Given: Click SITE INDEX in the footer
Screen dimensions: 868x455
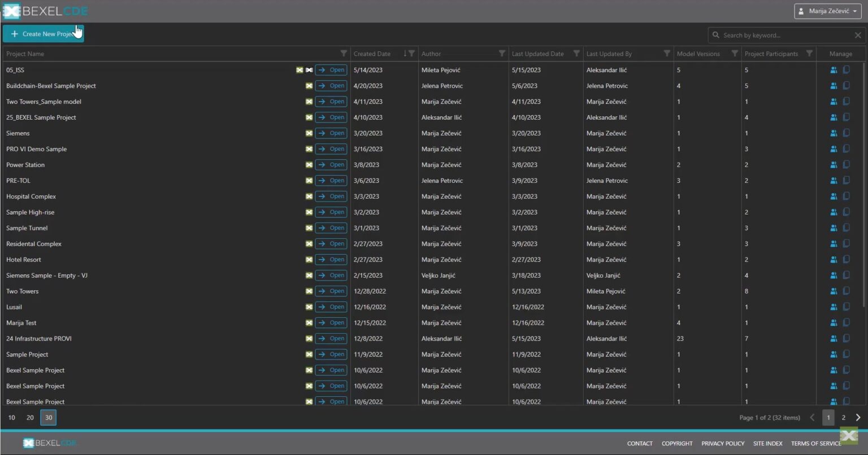Looking at the screenshot, I should (x=767, y=443).
